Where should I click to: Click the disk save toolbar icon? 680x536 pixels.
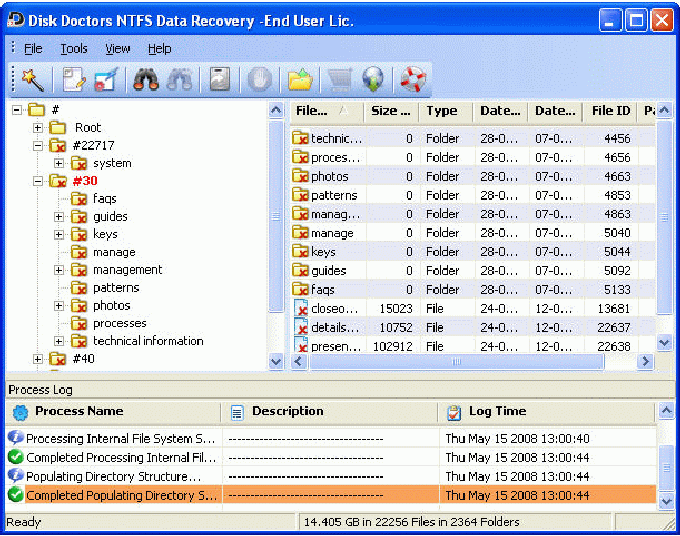[220, 79]
